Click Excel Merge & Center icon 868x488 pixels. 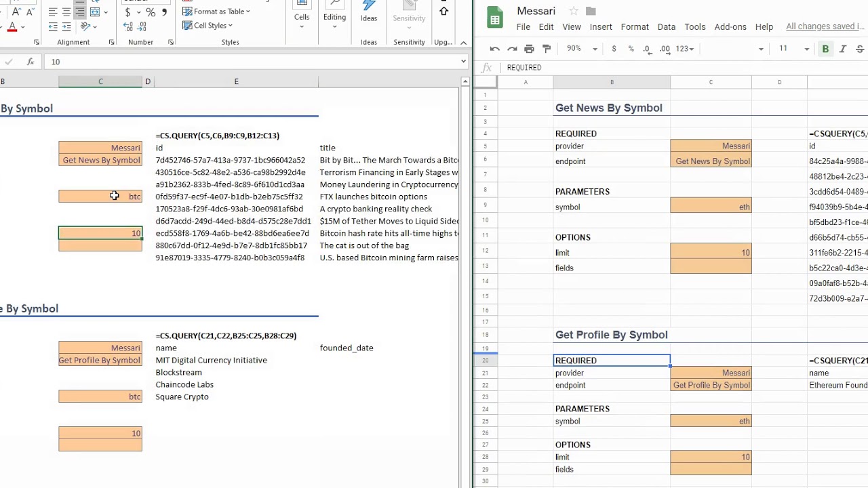pyautogui.click(x=95, y=12)
